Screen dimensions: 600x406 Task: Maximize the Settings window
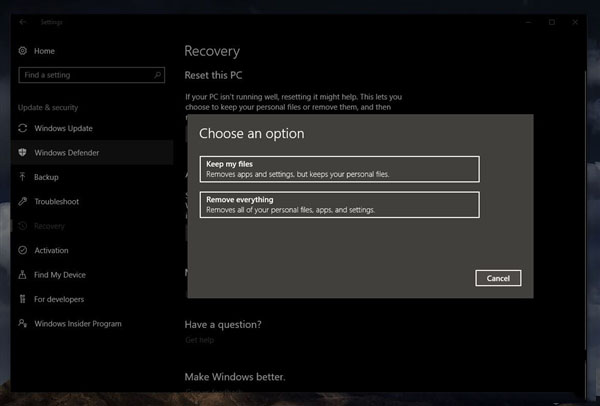coord(552,22)
